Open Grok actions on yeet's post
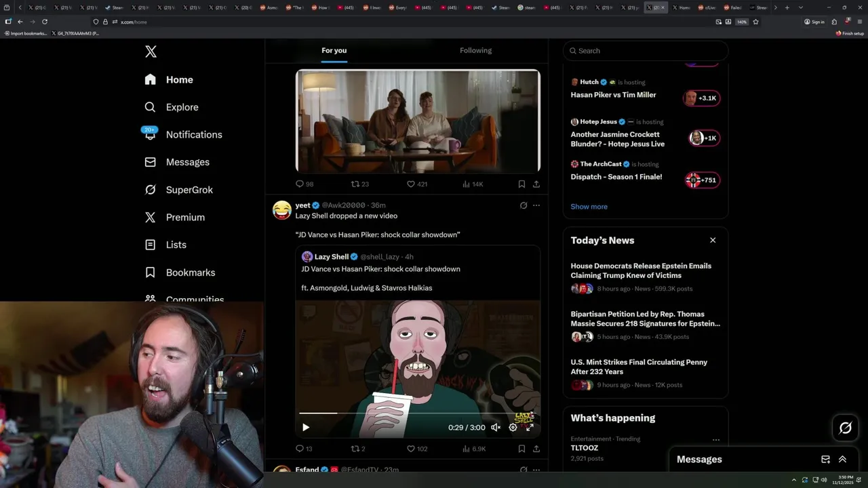Screen dimensions: 868x488 pyautogui.click(x=524, y=205)
